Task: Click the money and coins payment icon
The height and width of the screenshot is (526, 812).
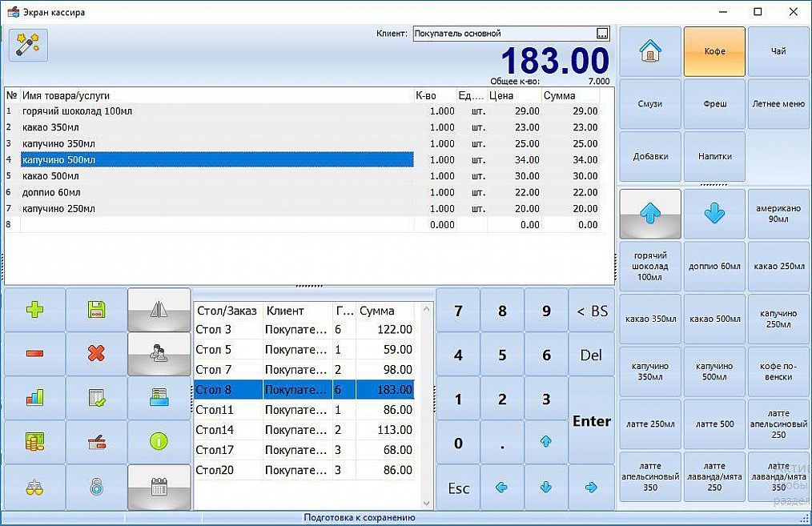Action: pyautogui.click(x=34, y=441)
